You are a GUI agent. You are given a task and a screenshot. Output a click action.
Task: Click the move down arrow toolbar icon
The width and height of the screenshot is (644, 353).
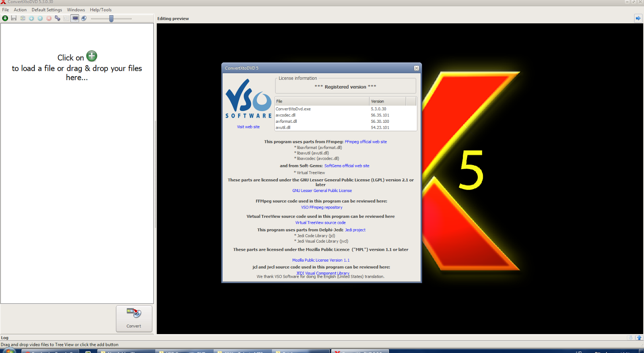pyautogui.click(x=31, y=18)
